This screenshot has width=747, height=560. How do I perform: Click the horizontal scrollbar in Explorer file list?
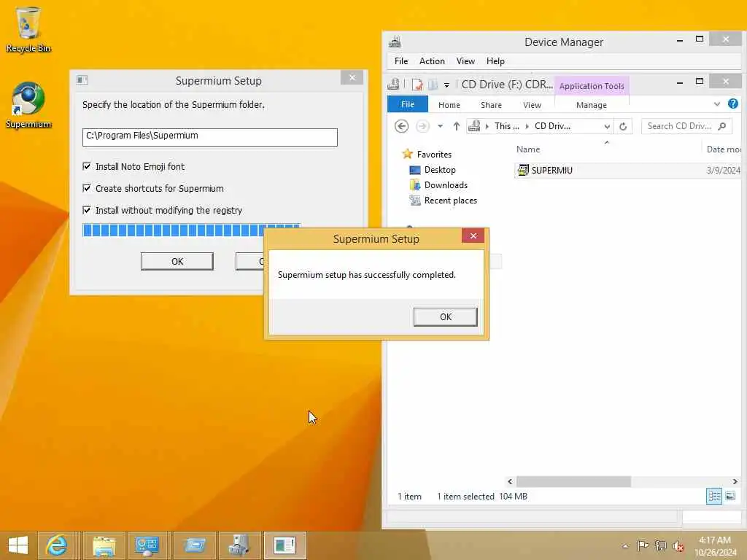573,481
